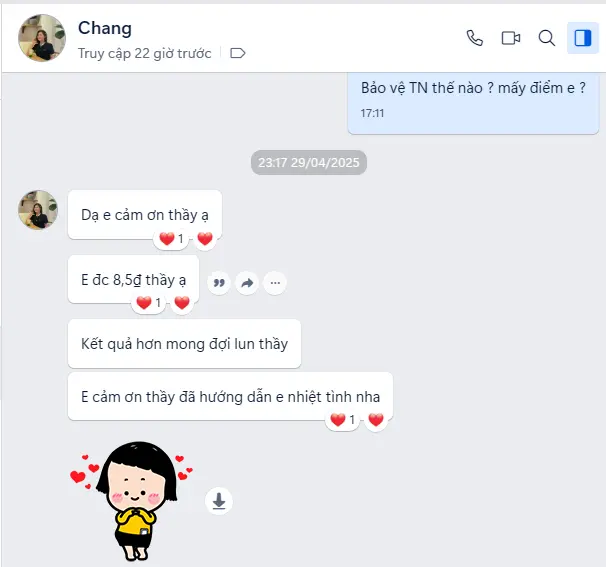
Task: React with heart on 'E đc 8,5đ thầy ạ'
Action: 182,303
